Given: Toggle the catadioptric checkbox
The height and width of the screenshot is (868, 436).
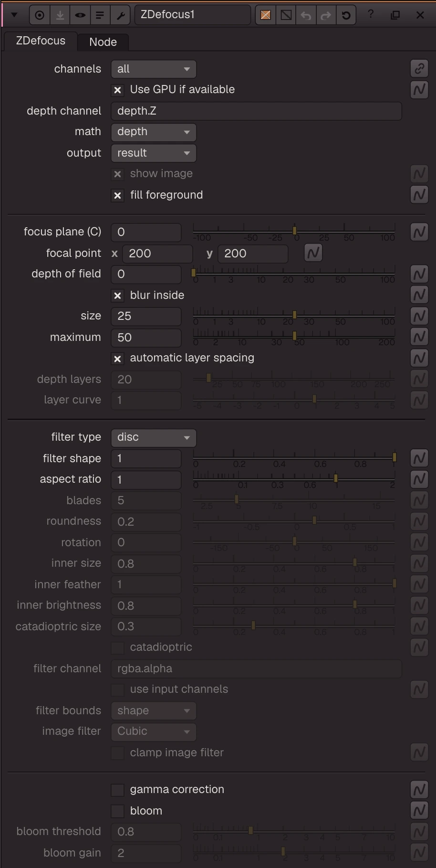Looking at the screenshot, I should [x=117, y=647].
